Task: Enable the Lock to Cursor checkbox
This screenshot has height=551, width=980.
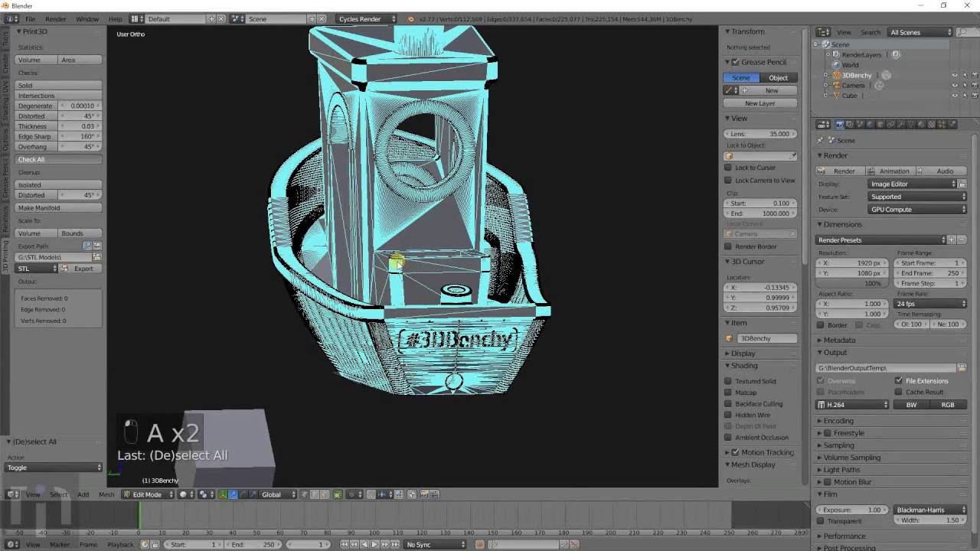Action: click(x=728, y=168)
